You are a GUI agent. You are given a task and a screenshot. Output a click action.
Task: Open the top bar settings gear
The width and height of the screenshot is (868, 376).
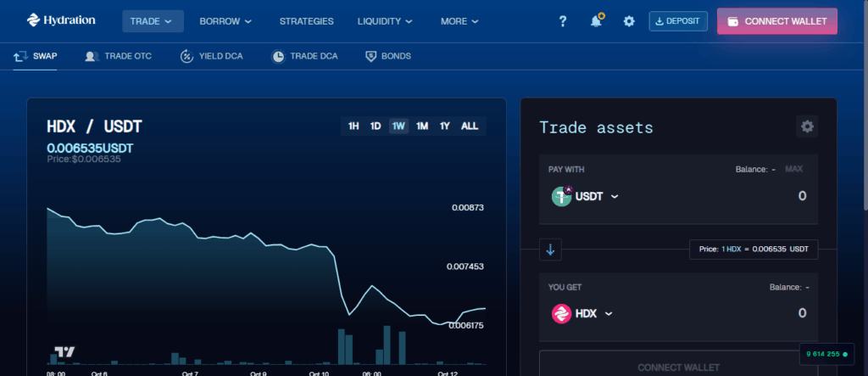(629, 21)
